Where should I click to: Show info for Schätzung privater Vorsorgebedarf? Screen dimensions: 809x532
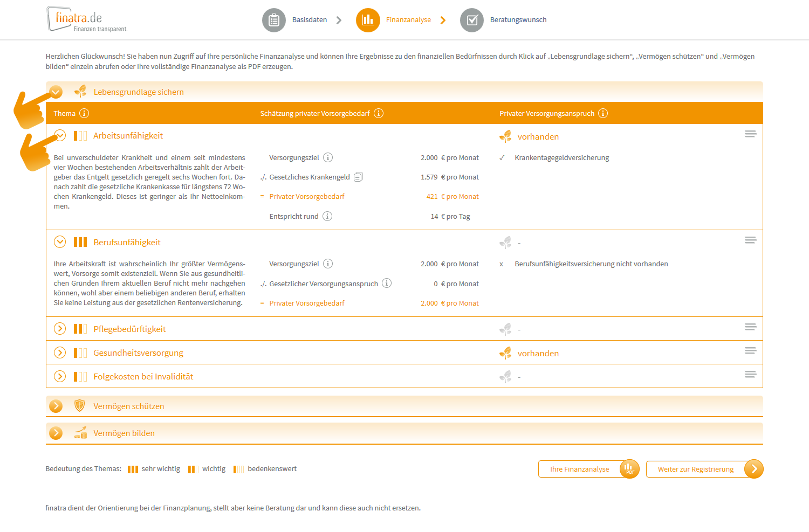coord(379,113)
